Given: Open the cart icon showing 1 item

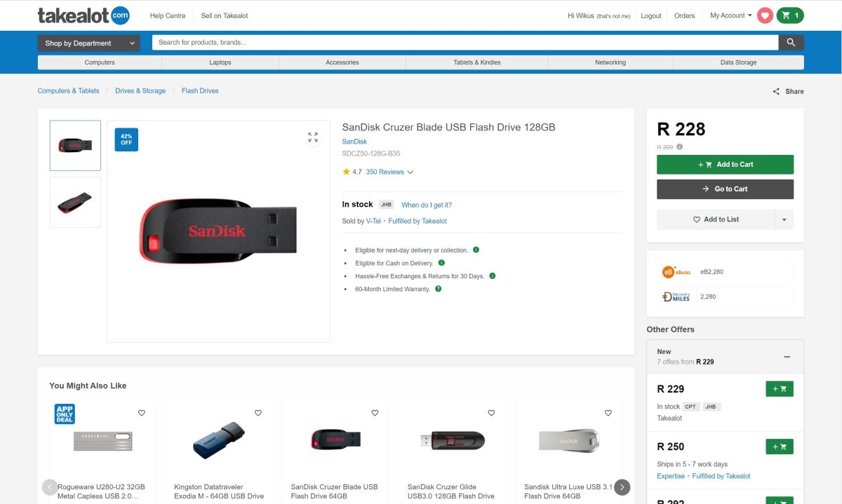Looking at the screenshot, I should coord(790,15).
